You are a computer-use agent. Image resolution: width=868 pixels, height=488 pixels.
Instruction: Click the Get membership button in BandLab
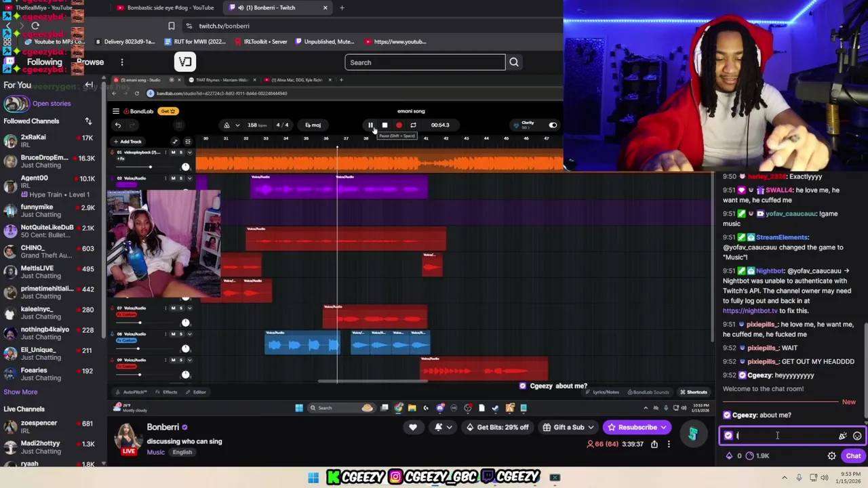167,111
